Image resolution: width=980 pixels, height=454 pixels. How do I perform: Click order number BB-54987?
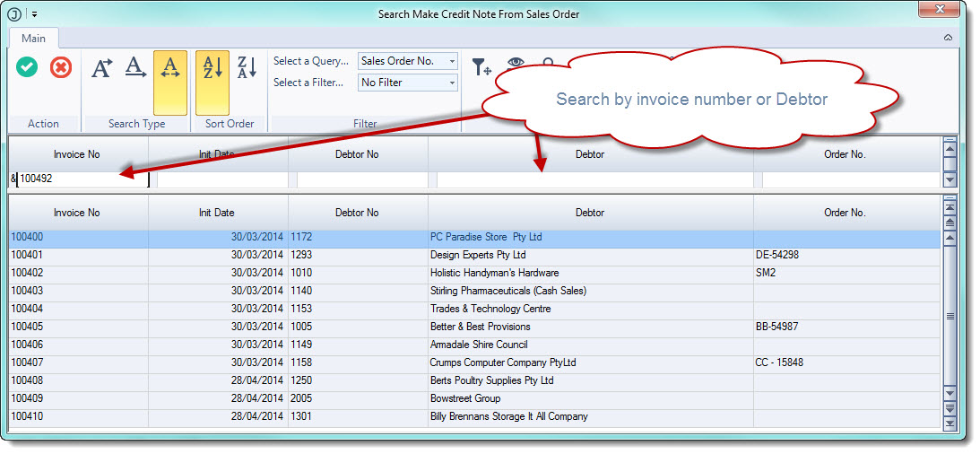click(x=776, y=327)
